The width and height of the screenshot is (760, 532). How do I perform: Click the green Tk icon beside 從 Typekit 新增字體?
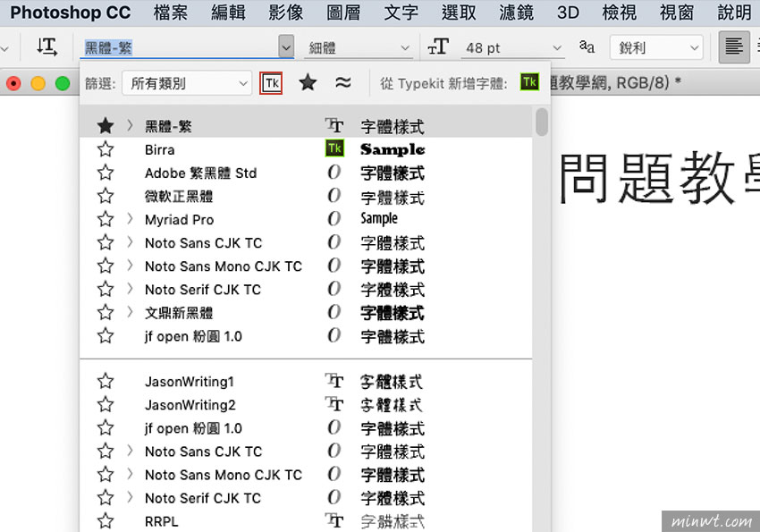coord(529,80)
